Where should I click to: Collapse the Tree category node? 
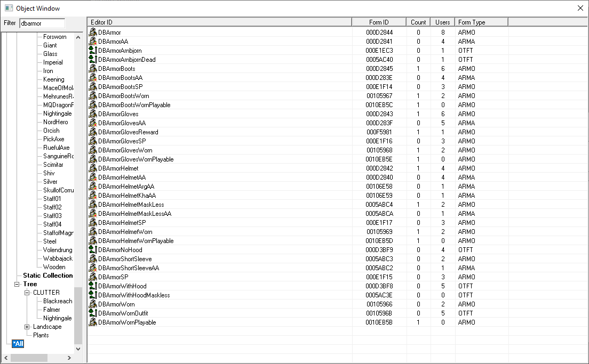coord(17,284)
